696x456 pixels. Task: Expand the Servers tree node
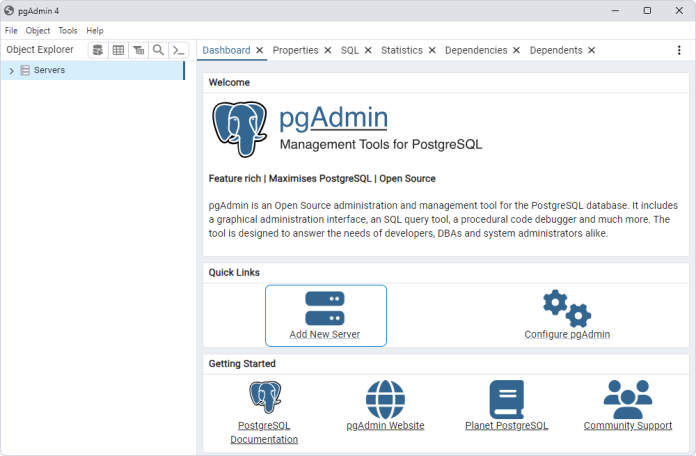point(11,71)
